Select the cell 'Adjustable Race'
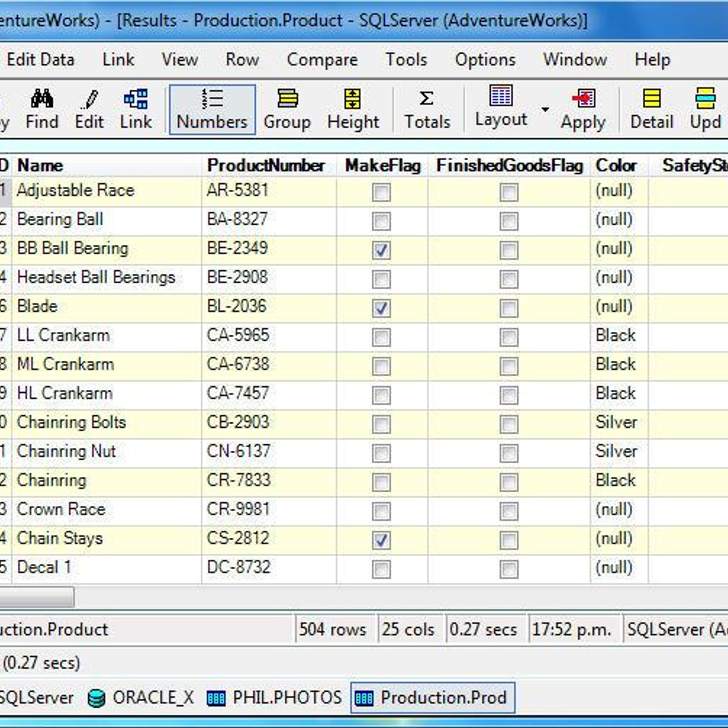The height and width of the screenshot is (728, 728). (106, 191)
